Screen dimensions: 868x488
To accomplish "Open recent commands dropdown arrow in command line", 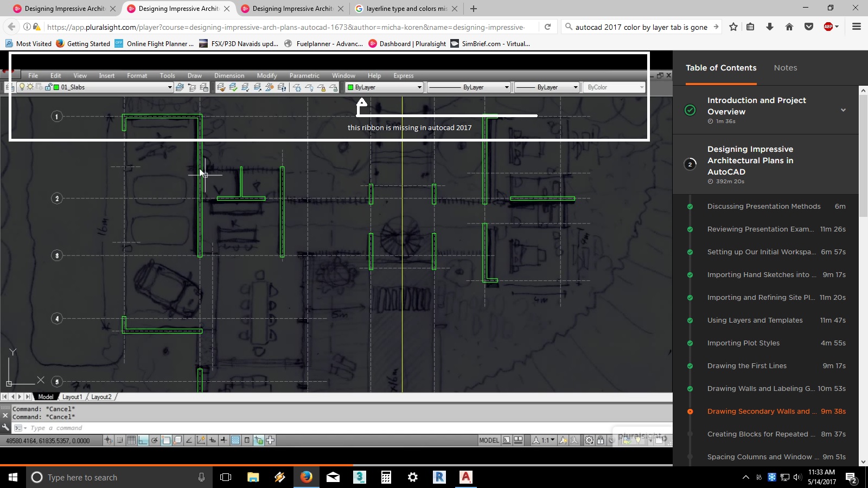I will pos(25,428).
